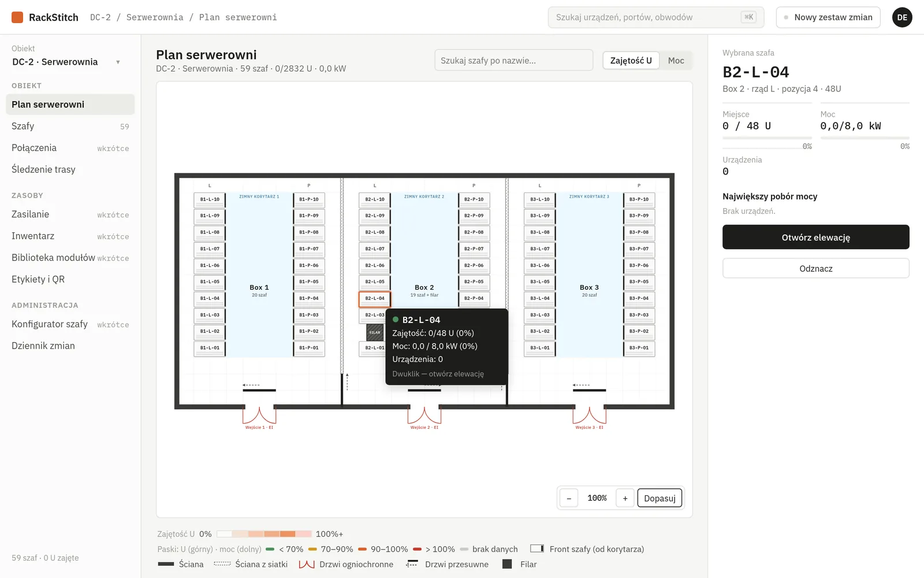The image size is (924, 578).
Task: Click the DC-2 breadcrumb
Action: click(100, 17)
